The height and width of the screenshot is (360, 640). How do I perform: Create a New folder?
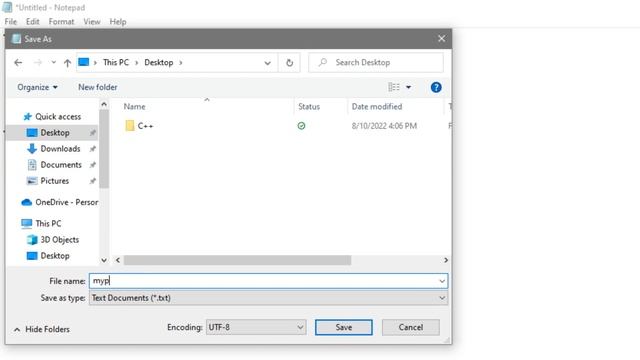98,87
